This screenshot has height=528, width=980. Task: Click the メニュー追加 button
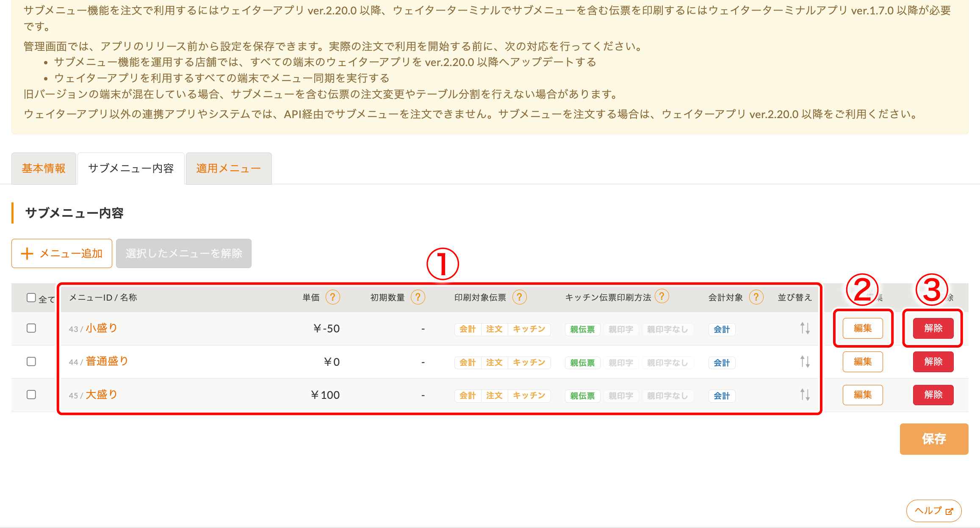62,253
